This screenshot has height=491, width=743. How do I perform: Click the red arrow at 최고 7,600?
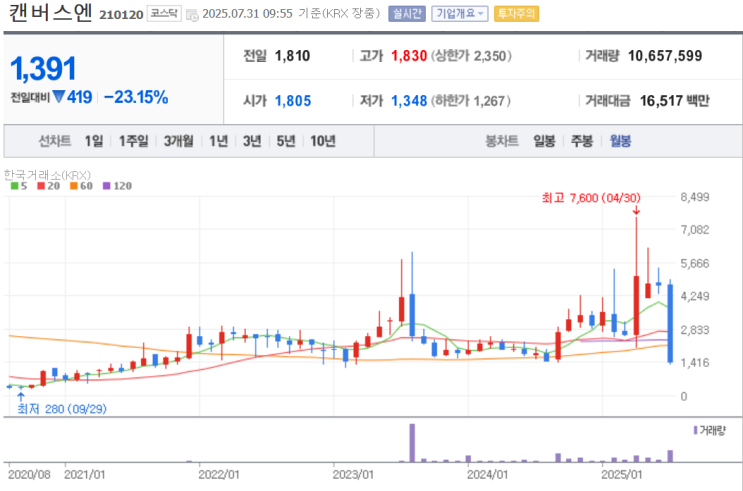coord(636,210)
